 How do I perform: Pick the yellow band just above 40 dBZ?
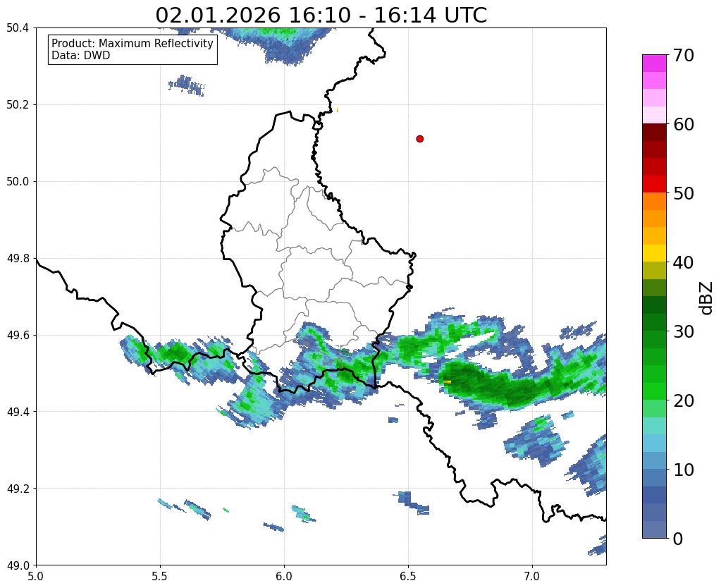654,253
